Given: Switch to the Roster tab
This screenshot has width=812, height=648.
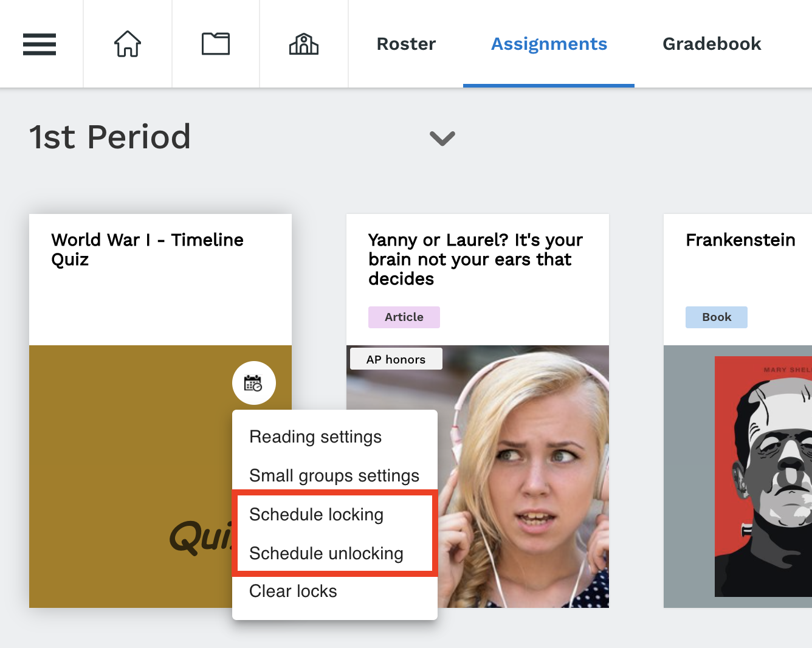Looking at the screenshot, I should tap(406, 44).
